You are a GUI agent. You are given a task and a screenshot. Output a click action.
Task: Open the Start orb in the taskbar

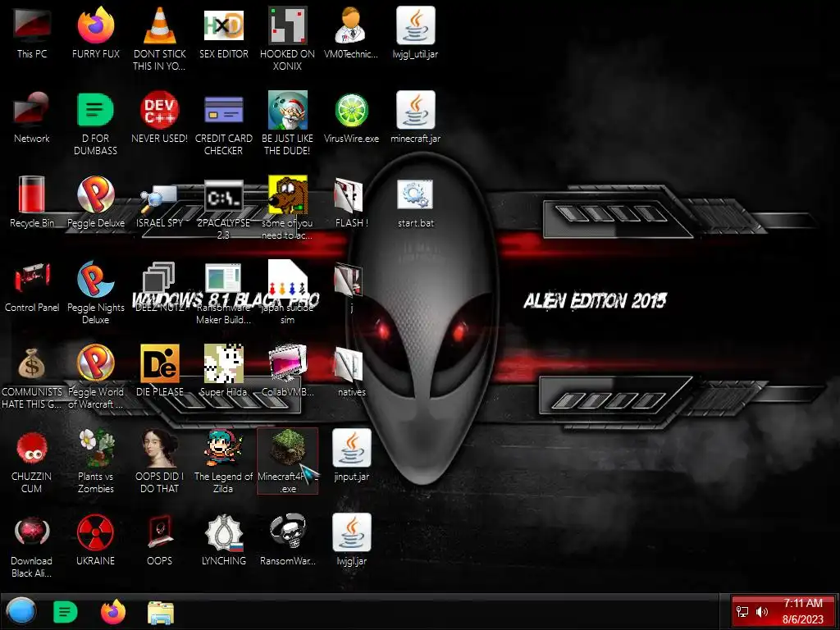(x=21, y=612)
